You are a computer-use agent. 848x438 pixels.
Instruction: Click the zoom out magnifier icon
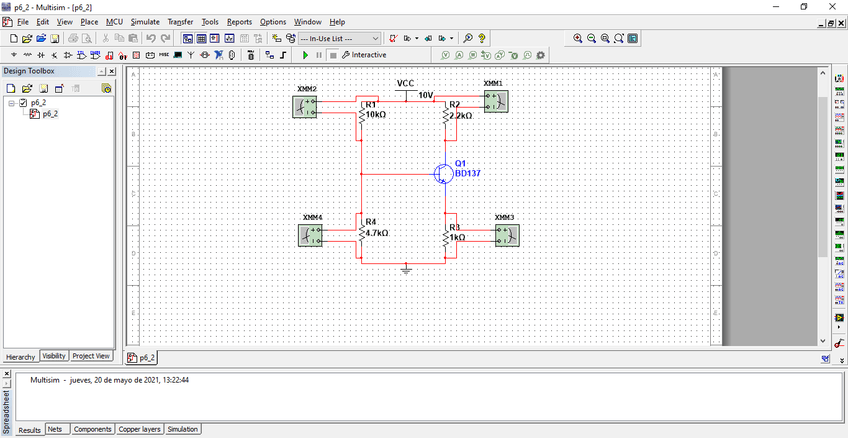pyautogui.click(x=592, y=38)
